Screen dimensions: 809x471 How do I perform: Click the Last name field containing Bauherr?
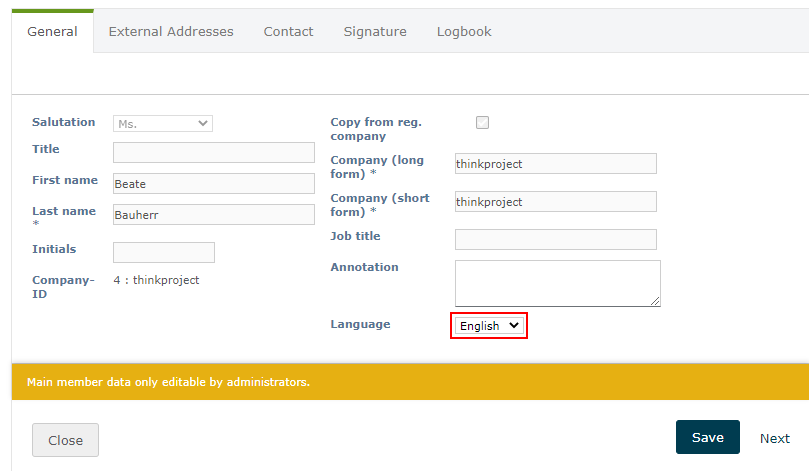point(214,215)
